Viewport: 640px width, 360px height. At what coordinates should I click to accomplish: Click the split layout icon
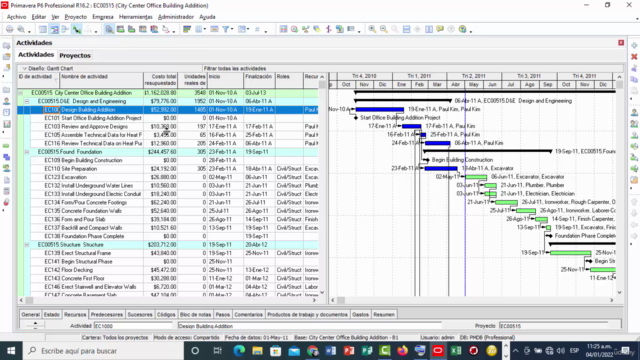429,29
